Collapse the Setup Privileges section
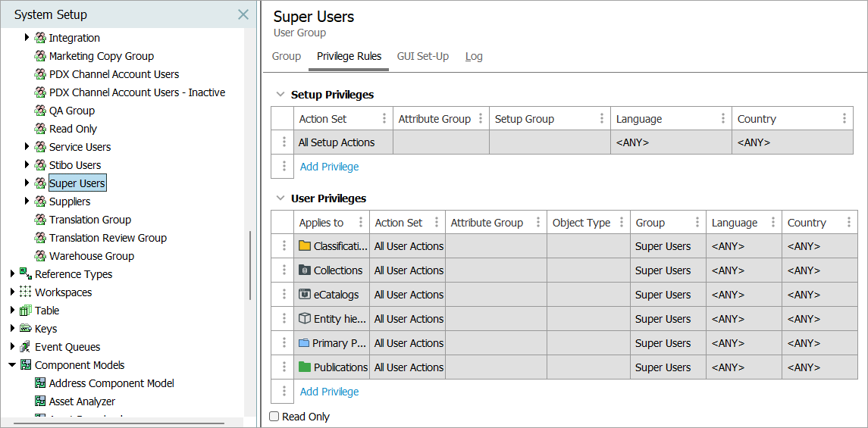 pos(280,95)
